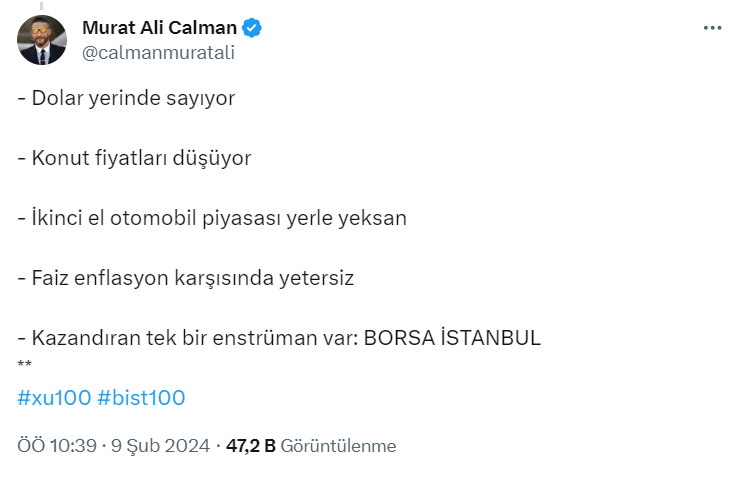Open the #xu100 hashtag
Viewport: 744px width, 477px height.
tap(54, 398)
